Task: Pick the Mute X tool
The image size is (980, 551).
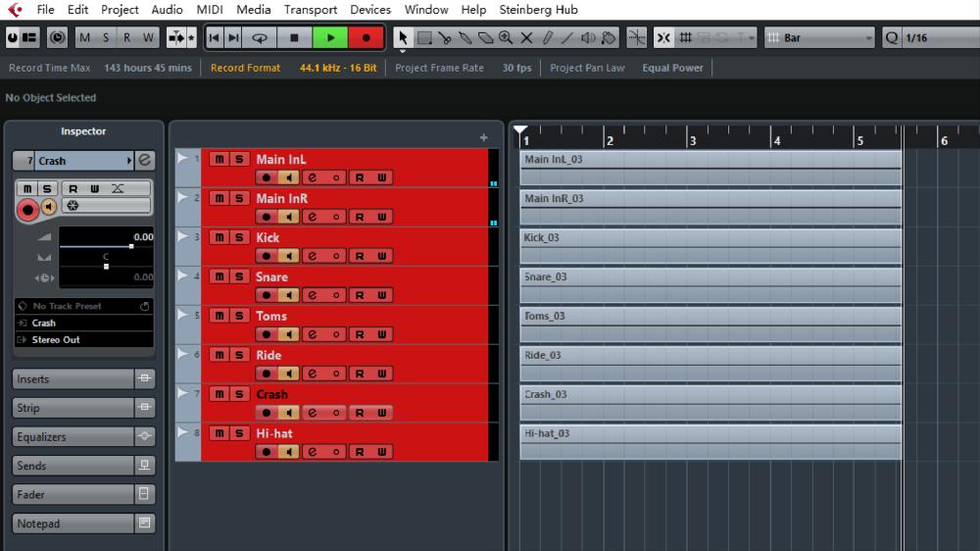Action: click(x=526, y=38)
